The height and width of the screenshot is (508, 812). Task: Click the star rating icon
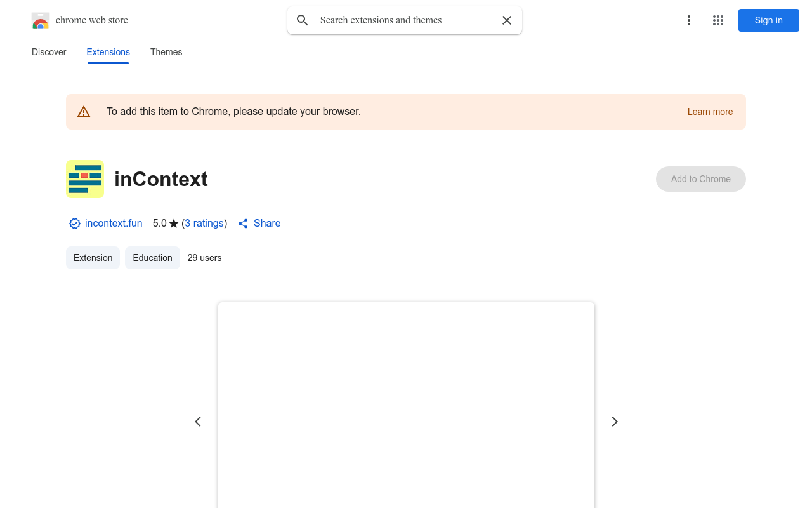[x=174, y=224]
